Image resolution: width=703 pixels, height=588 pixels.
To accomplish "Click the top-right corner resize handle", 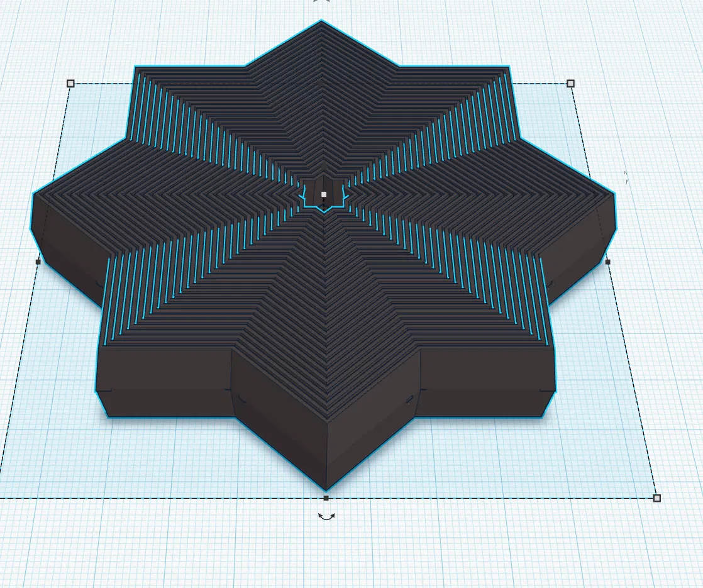I will click(570, 84).
